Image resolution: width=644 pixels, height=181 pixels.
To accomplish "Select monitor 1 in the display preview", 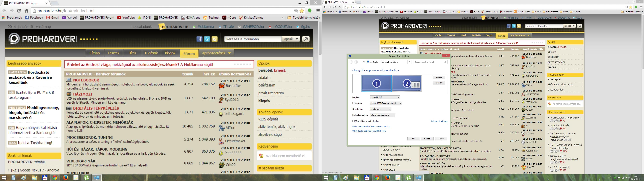I will pyautogui.click(x=377, y=83).
